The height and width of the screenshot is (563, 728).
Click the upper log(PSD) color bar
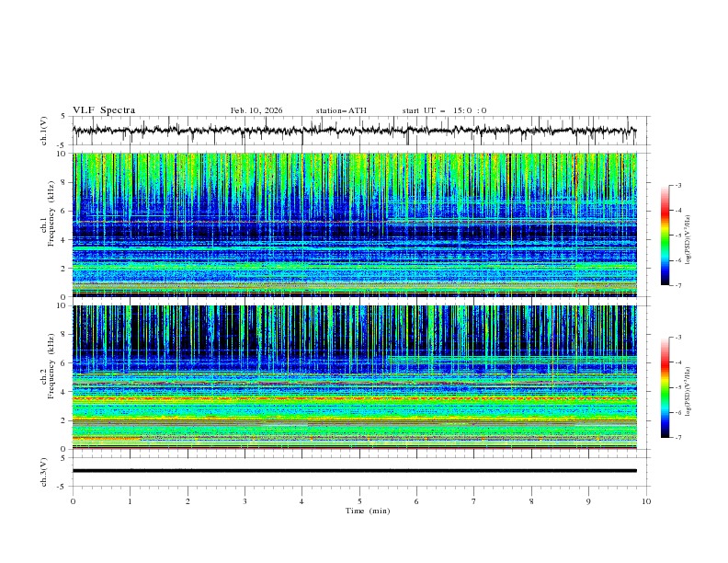[665, 236]
